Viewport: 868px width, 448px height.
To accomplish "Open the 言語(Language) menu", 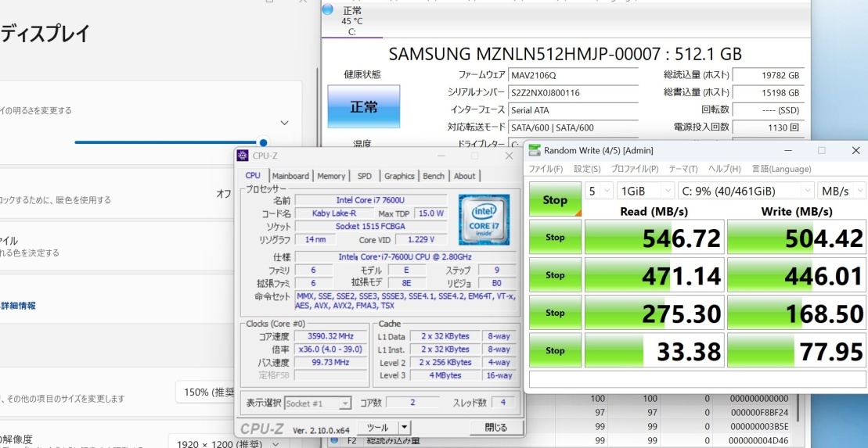I will point(781,169).
